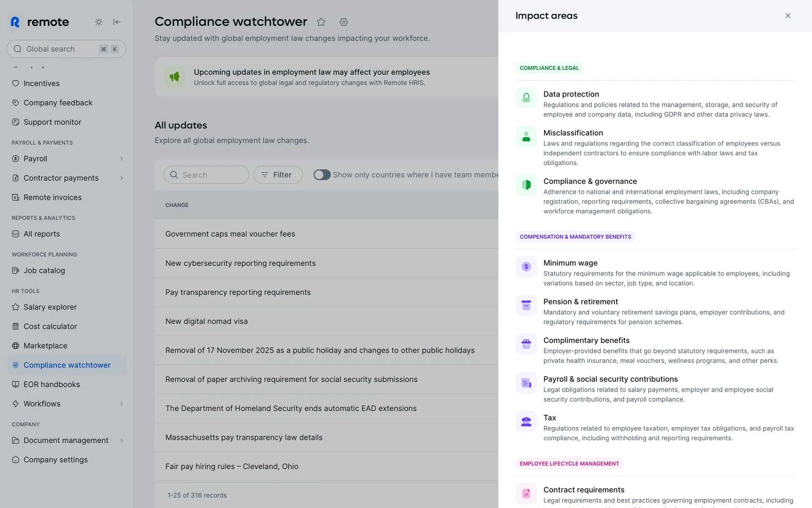Click the Complimentary benefits gift icon

526,344
